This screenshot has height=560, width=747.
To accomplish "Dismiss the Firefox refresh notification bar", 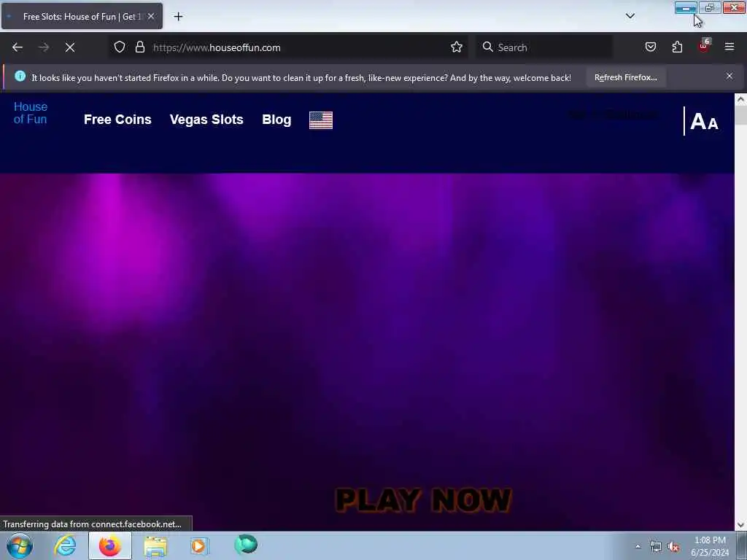I will tap(729, 76).
